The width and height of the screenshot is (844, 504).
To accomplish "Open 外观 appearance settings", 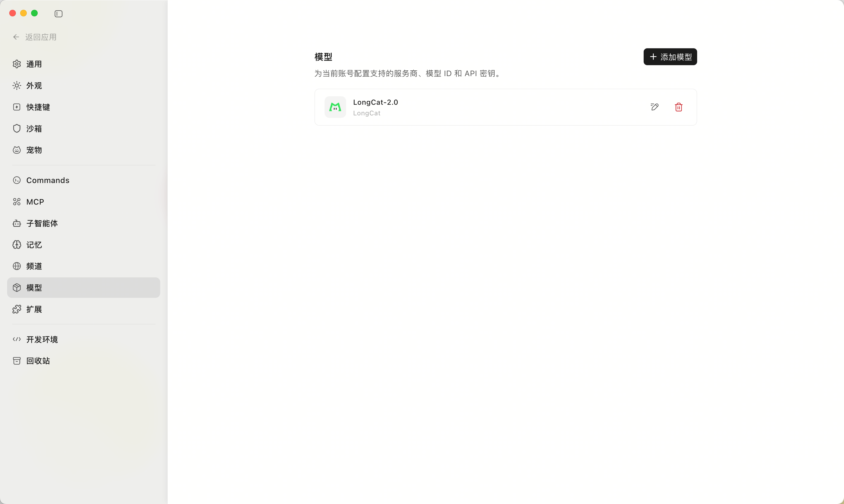I will click(83, 86).
